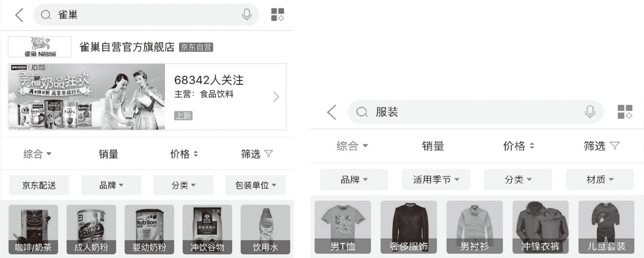Image resolution: width=644 pixels, height=258 pixels.
Task: Select the 男衬衫 category
Action: pos(475,227)
